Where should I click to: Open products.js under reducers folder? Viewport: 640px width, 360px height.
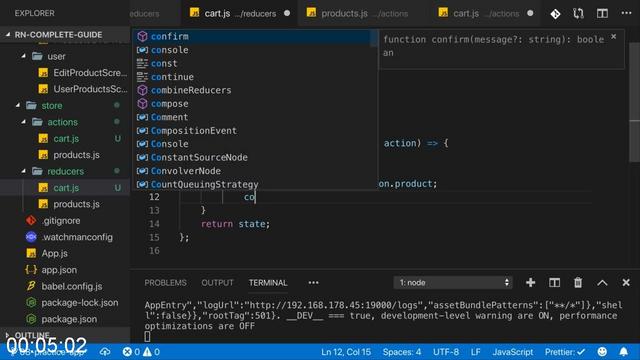(65, 204)
